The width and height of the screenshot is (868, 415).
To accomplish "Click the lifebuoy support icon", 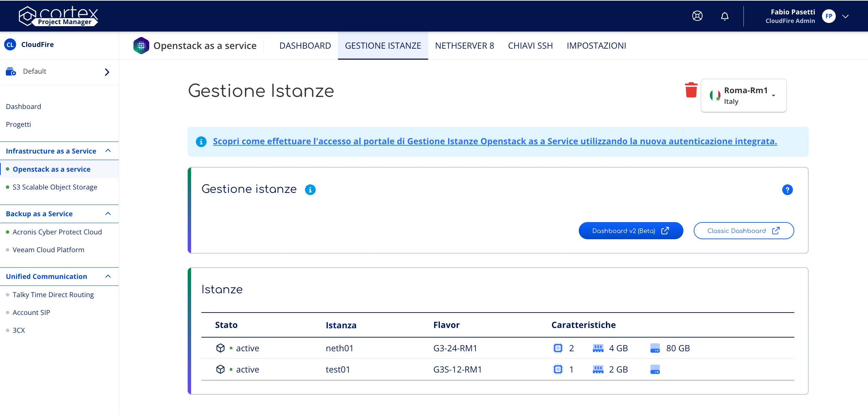I will pyautogui.click(x=697, y=16).
